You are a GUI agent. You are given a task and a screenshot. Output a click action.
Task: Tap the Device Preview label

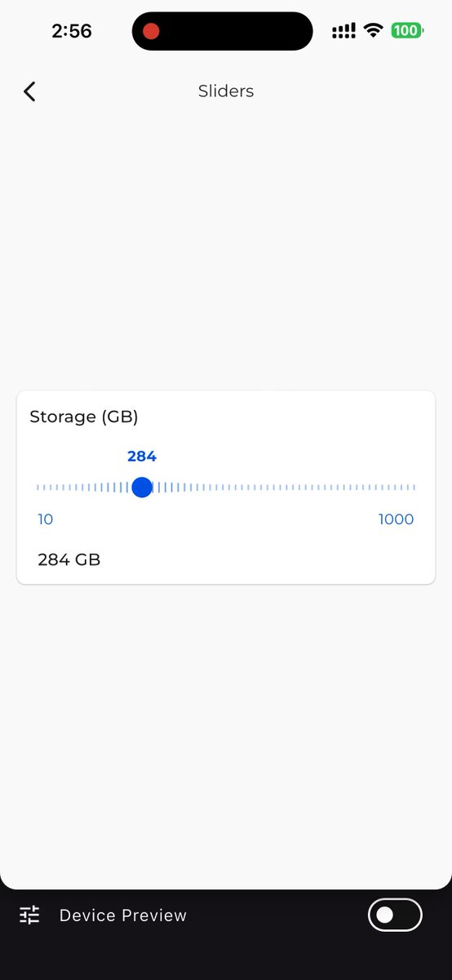coord(123,915)
